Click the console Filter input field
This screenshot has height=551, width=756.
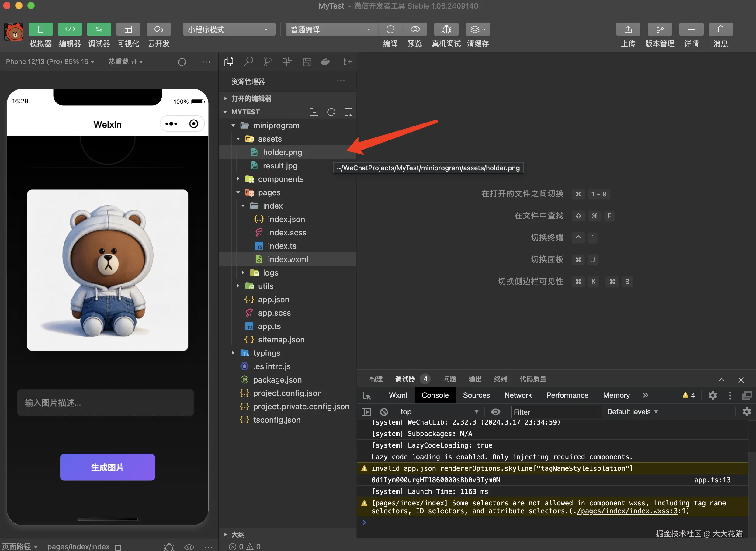[x=556, y=412]
